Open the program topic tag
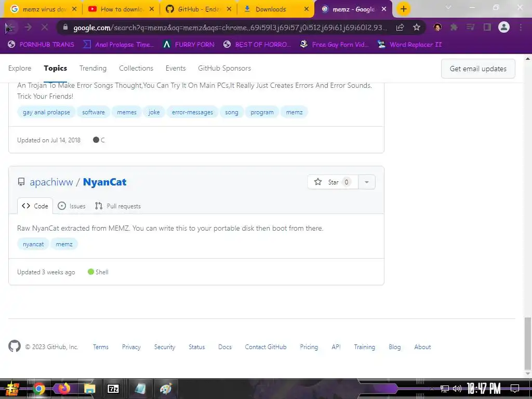This screenshot has height=399, width=532. point(262,112)
